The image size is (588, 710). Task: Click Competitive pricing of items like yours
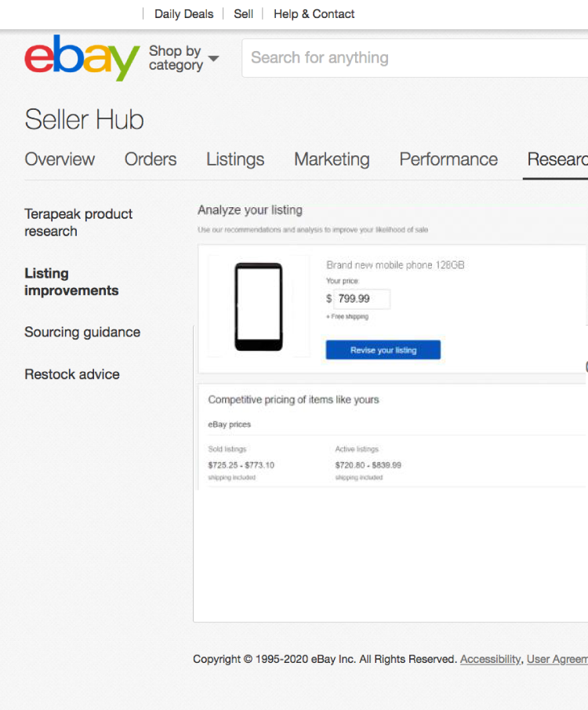tap(293, 399)
